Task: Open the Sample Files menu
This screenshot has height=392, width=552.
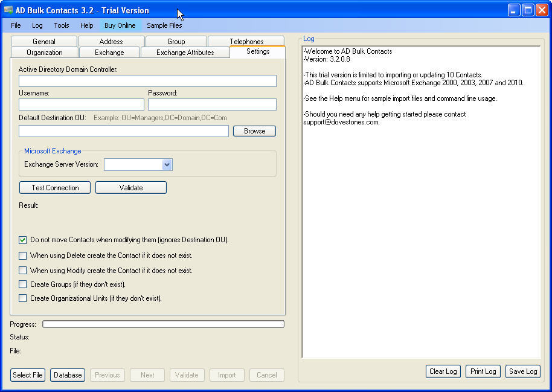Action: 164,25
